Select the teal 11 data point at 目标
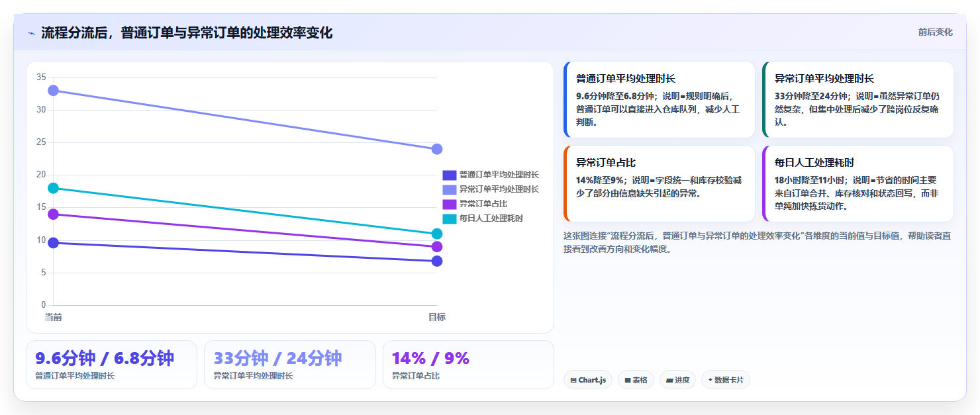 point(437,234)
